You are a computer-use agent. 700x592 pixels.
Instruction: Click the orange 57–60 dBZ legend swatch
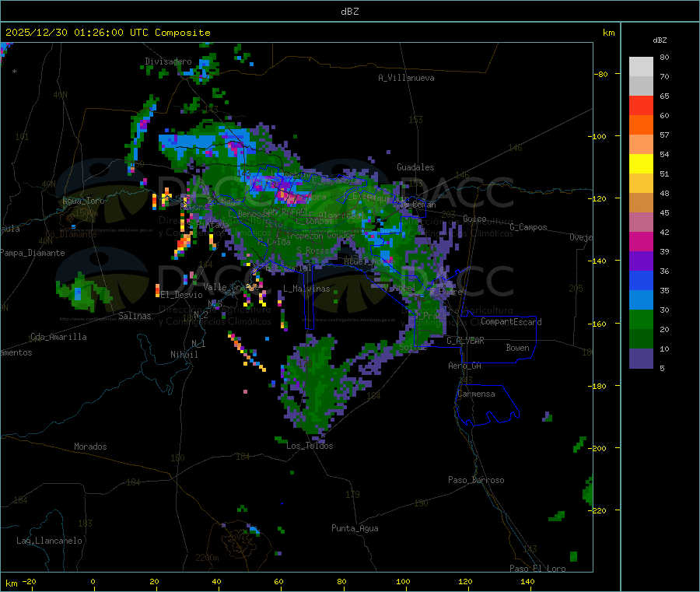pyautogui.click(x=641, y=125)
